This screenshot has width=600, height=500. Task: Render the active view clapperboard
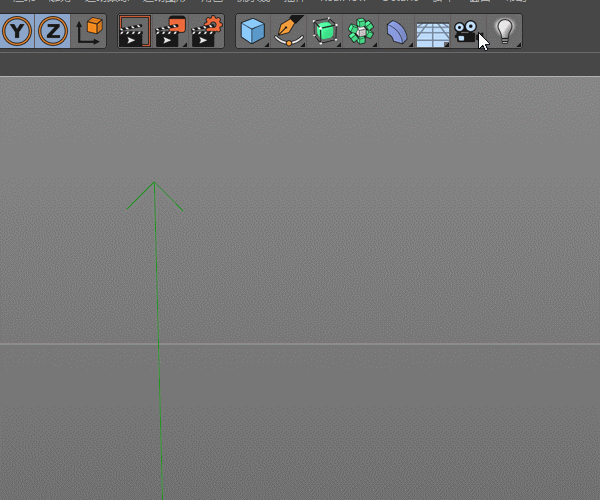point(134,31)
